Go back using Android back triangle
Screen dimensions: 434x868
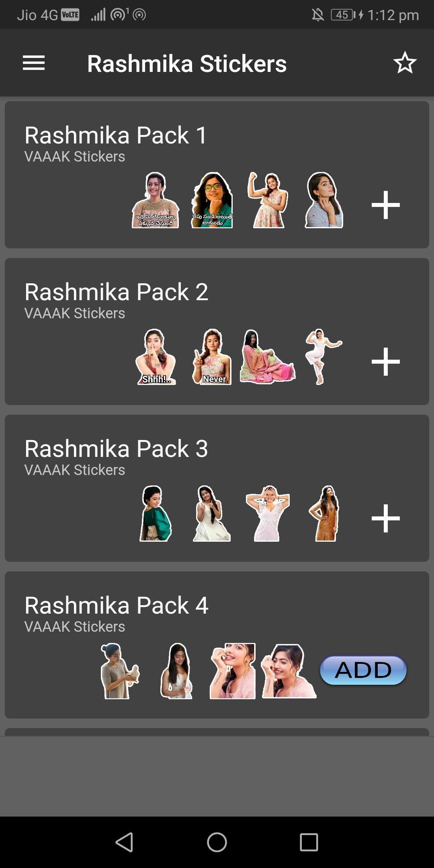pyautogui.click(x=125, y=842)
